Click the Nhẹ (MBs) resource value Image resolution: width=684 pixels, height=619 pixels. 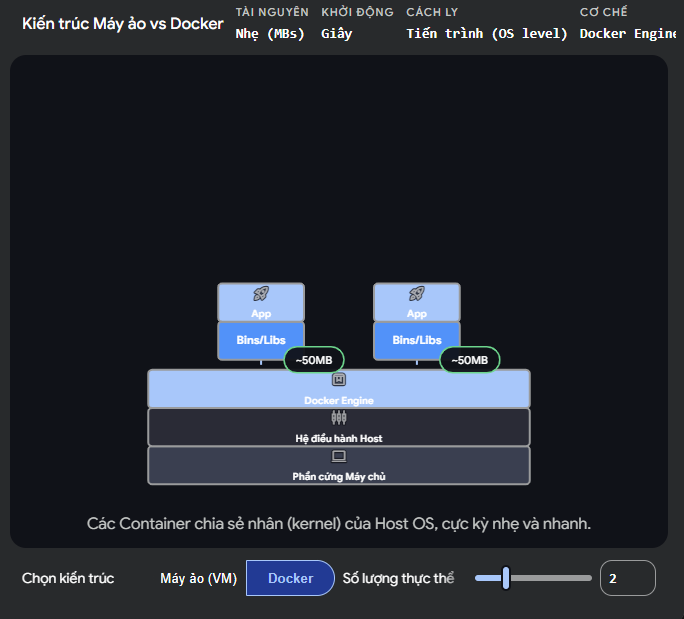(270, 34)
